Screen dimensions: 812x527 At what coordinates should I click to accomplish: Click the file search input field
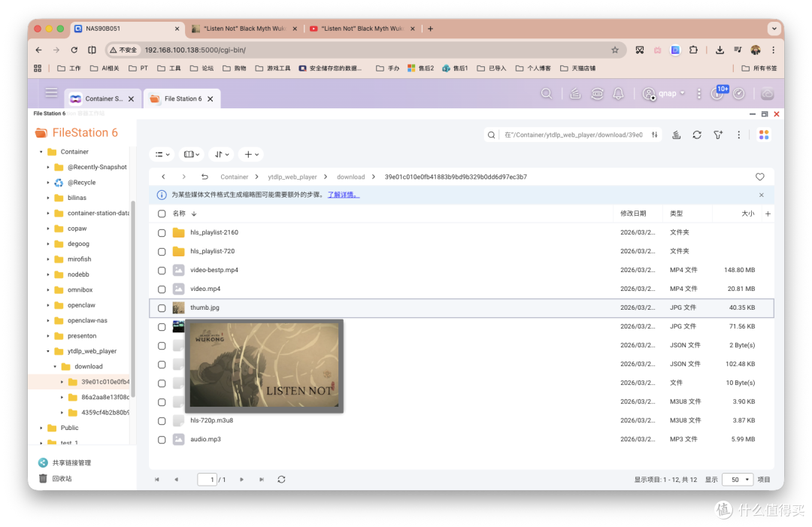(x=573, y=135)
